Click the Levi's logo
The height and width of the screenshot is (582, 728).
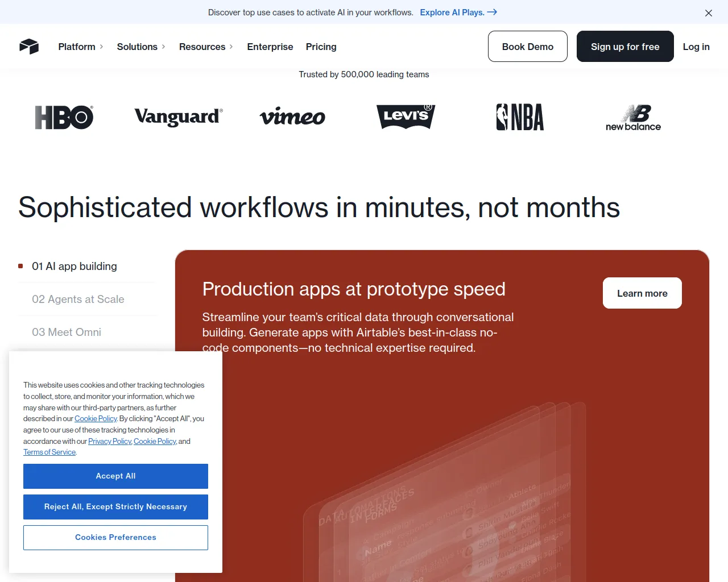click(x=406, y=117)
